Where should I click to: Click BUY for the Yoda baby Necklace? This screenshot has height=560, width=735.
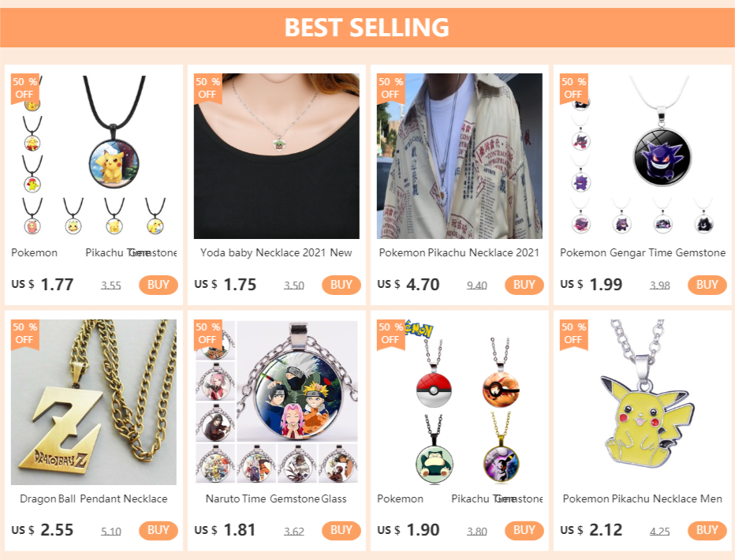tap(341, 285)
